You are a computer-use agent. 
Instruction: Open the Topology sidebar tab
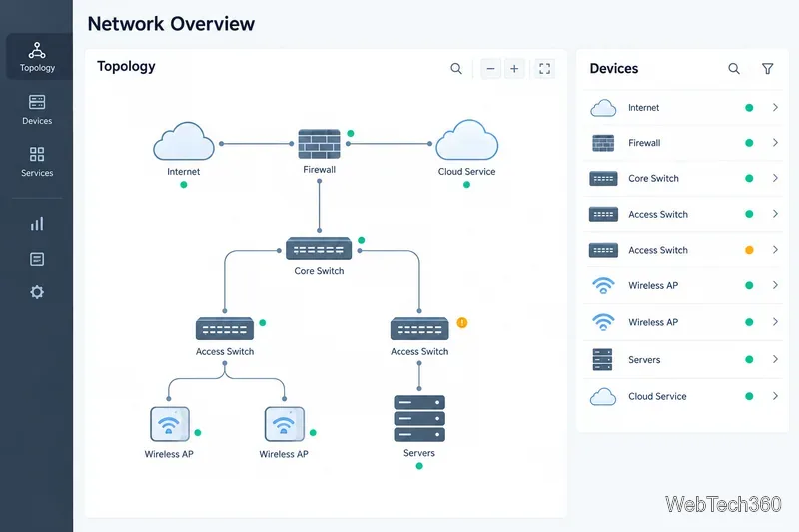tap(37, 57)
